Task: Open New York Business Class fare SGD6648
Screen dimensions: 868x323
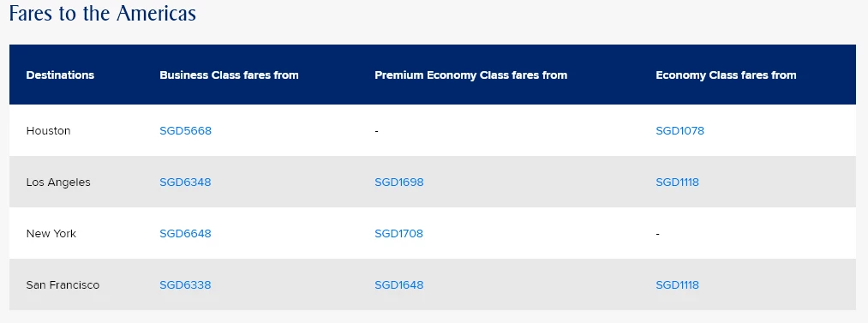Action: click(x=185, y=234)
